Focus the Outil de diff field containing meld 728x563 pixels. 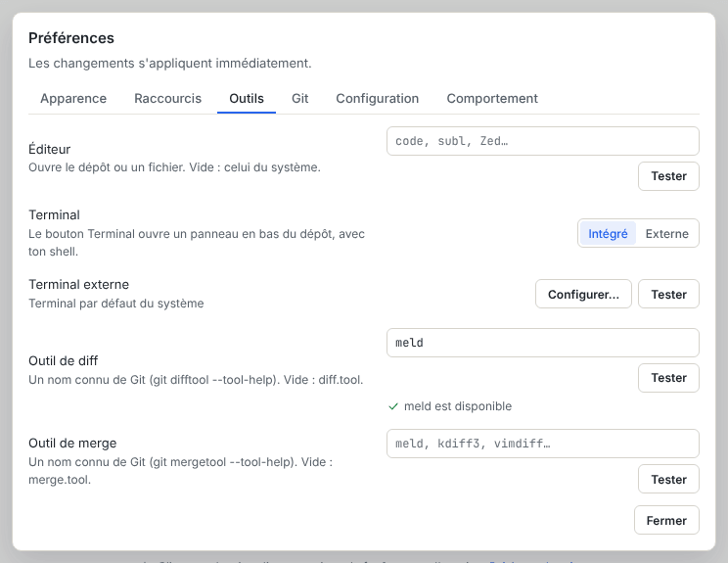[543, 343]
